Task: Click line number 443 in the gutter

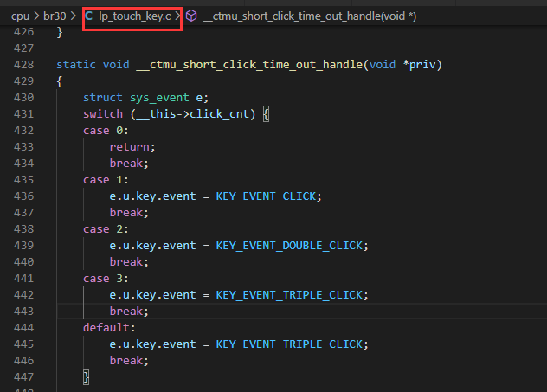Action: tap(24, 311)
